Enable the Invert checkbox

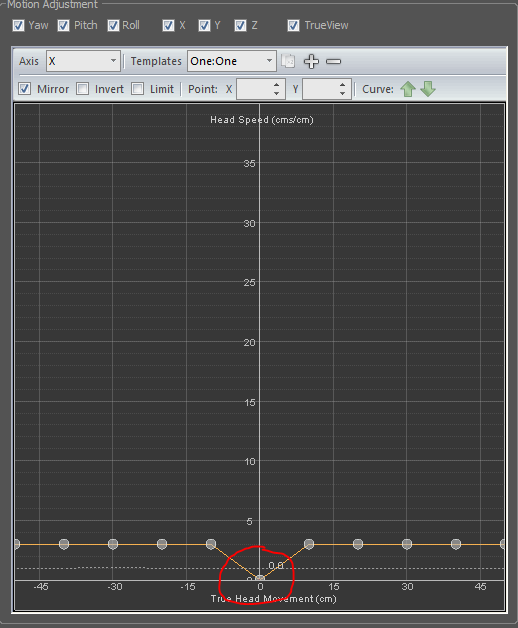(83, 89)
